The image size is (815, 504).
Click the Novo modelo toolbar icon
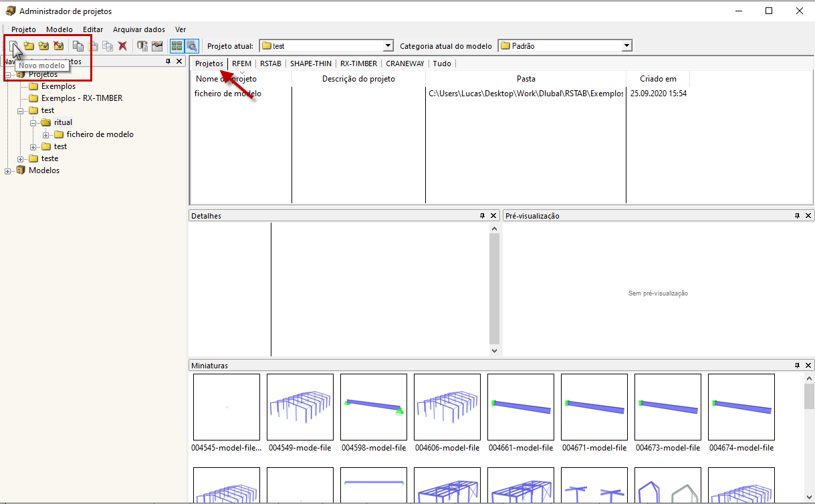tap(13, 46)
